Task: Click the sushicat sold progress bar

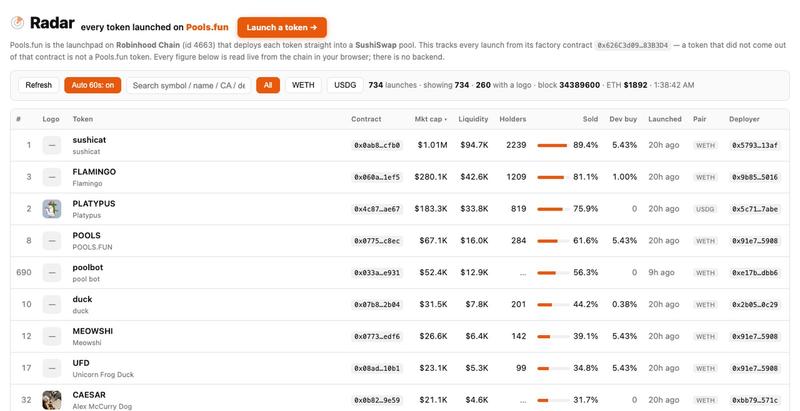Action: (x=553, y=145)
